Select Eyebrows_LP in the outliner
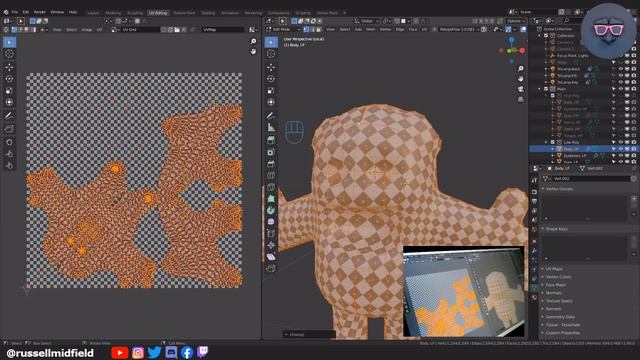Viewport: 640px width, 360px height. tap(575, 156)
